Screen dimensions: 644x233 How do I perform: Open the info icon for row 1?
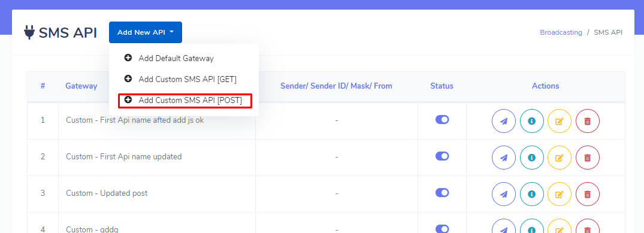(532, 121)
